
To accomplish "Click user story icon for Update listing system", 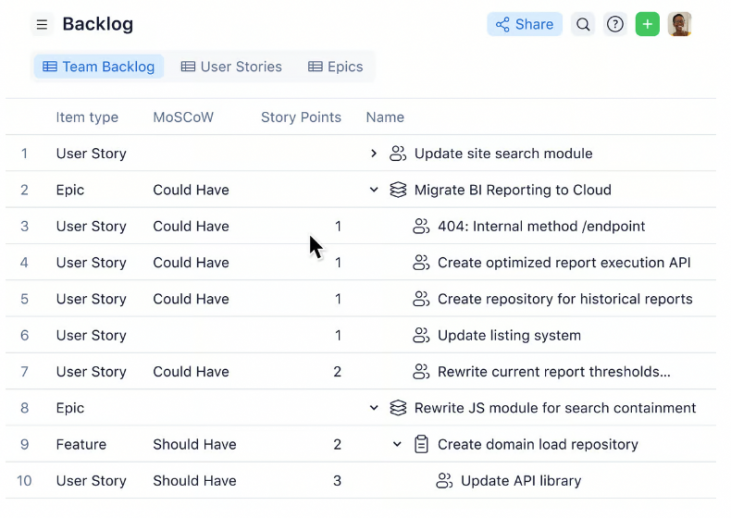I will 421,335.
